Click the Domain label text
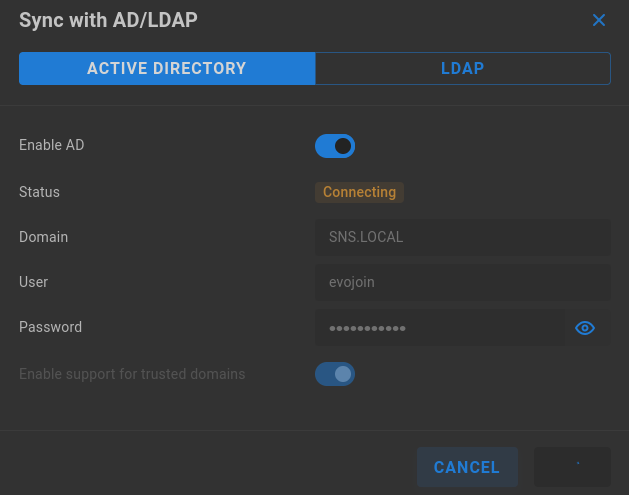Viewport: 629px width, 495px height. point(43,237)
